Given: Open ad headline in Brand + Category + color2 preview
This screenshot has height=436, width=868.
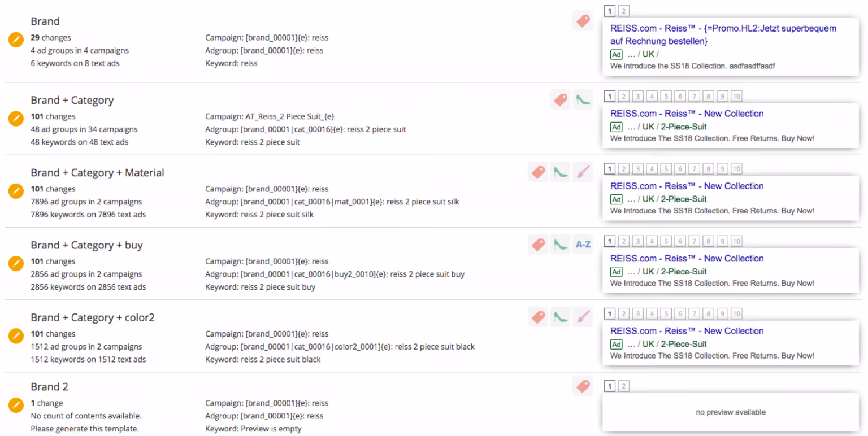Looking at the screenshot, I should (x=687, y=331).
